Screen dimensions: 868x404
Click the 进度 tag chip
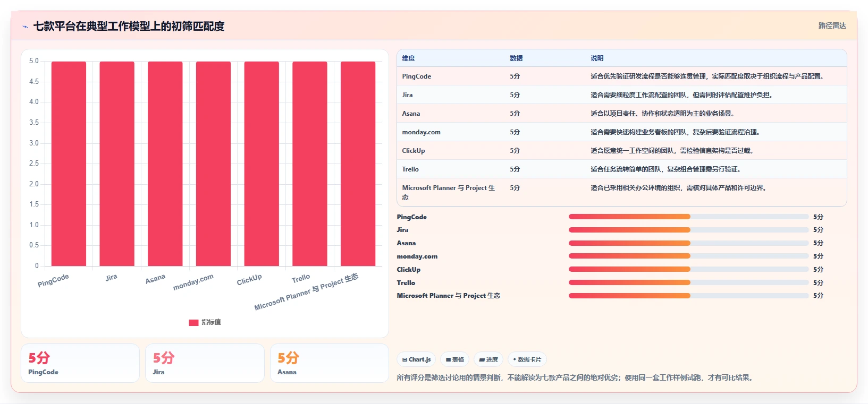click(488, 359)
